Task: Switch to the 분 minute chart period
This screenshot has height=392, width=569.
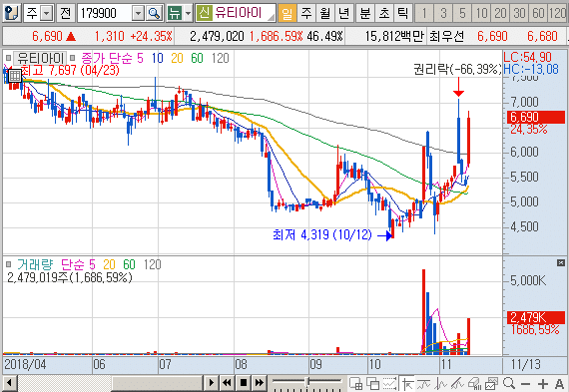Action: [364, 13]
